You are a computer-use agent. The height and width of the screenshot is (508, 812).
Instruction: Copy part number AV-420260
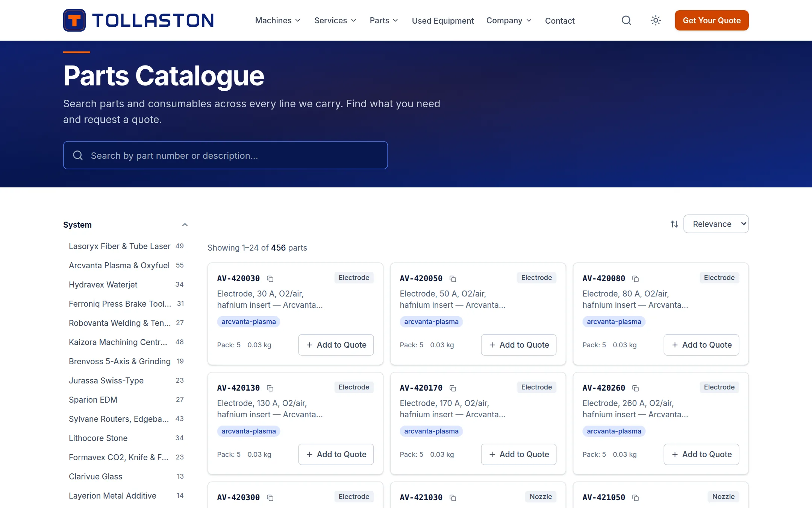635,388
